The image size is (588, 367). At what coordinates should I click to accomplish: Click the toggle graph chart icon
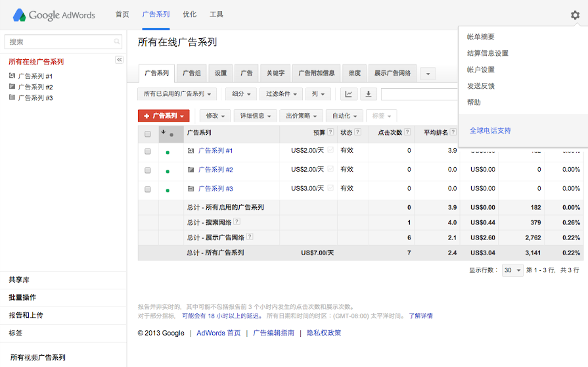(x=348, y=94)
